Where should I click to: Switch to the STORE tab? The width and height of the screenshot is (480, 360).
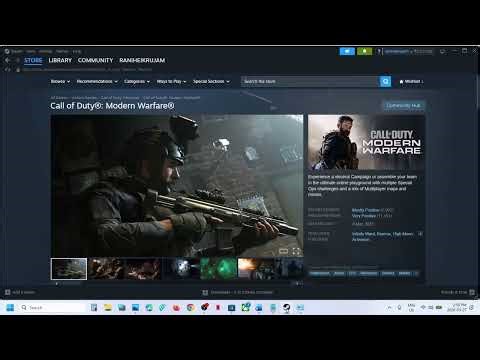[x=33, y=60]
